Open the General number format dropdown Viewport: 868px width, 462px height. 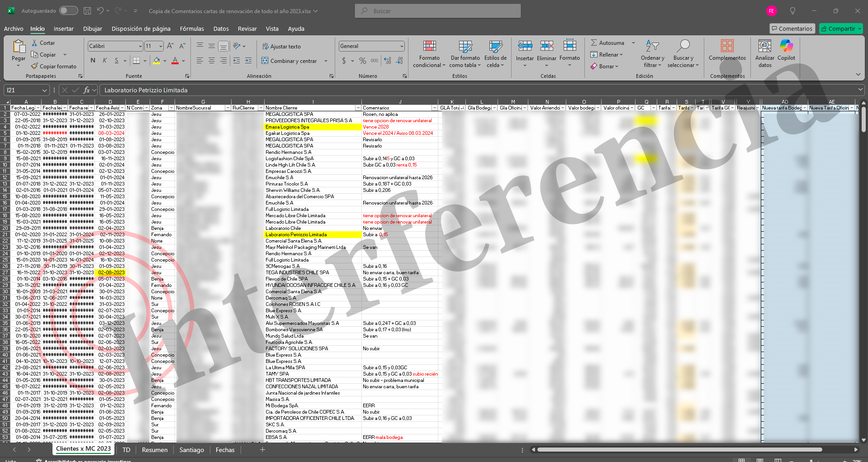point(402,46)
